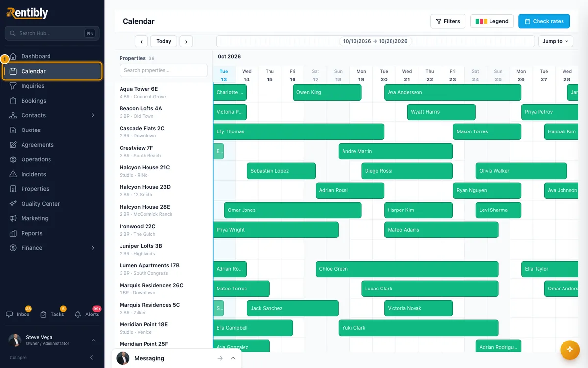The image size is (588, 368).
Task: Click the Search Hub field
Action: point(52,33)
